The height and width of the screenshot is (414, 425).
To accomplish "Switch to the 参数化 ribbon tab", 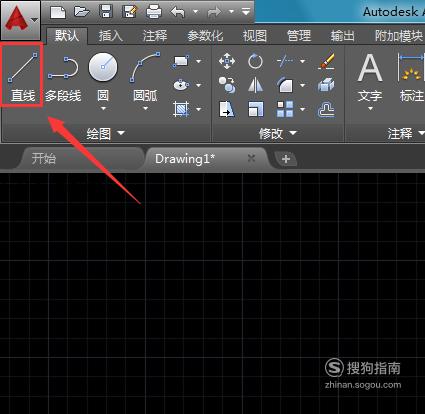I will pyautogui.click(x=205, y=35).
